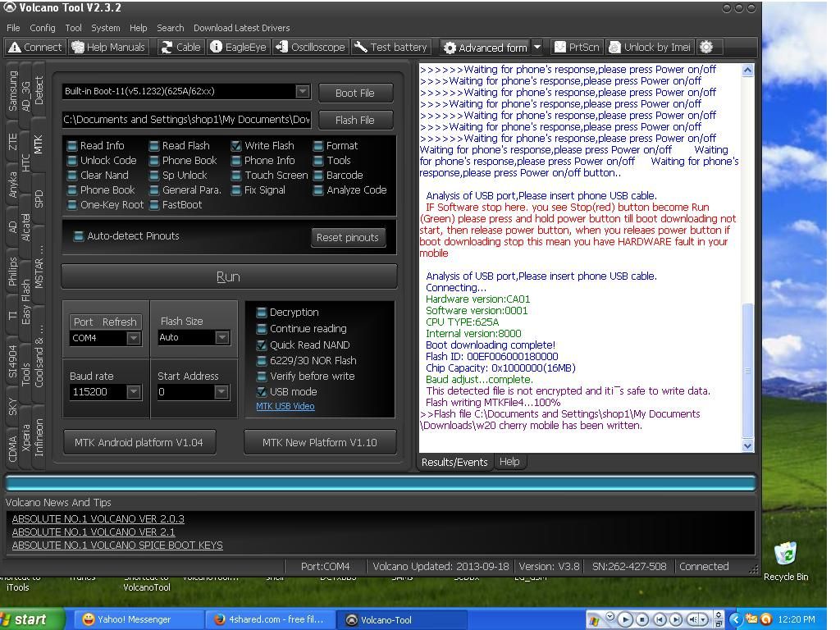Viewport: 840px width, 630px height.
Task: Click the log panel scroll up arrow
Action: click(x=748, y=71)
